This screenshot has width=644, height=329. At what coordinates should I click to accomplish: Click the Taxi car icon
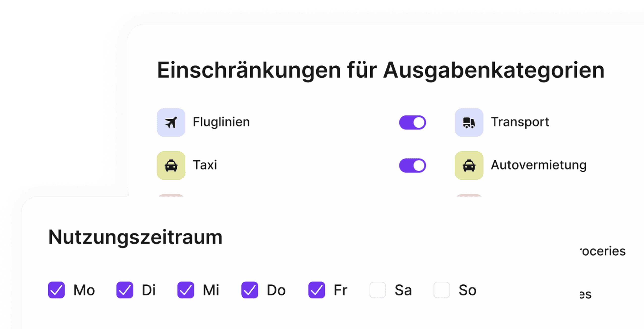pyautogui.click(x=171, y=165)
